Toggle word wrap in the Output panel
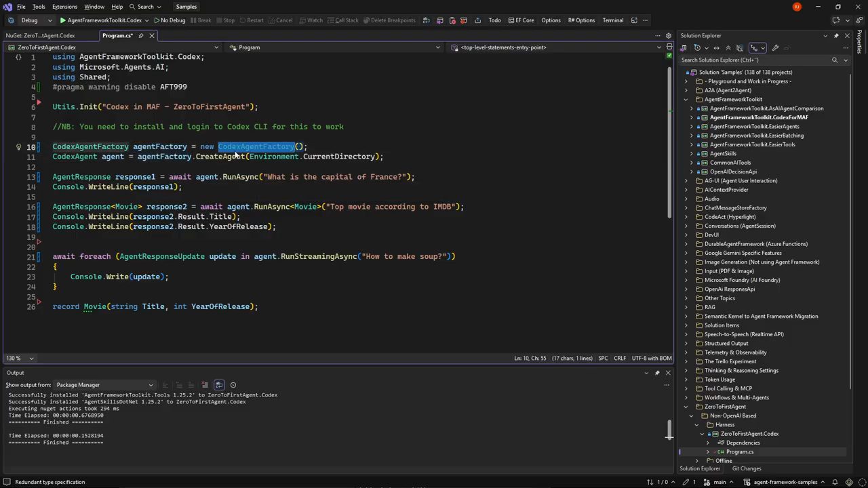 [x=218, y=385]
